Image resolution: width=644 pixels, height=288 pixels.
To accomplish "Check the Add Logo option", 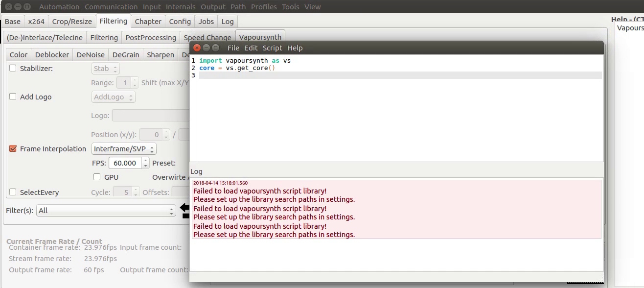I will 13,97.
